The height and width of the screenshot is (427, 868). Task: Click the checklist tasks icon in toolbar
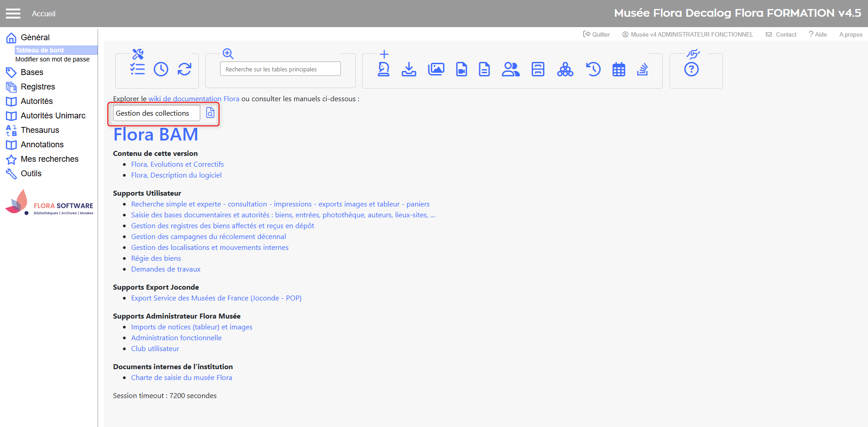137,69
